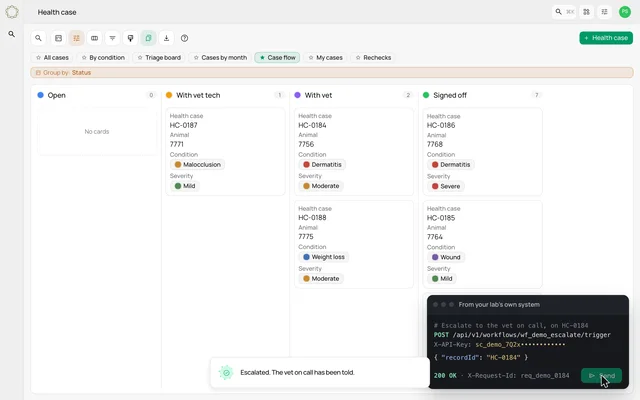
Task: Select the Case flow view tab
Action: 278,58
